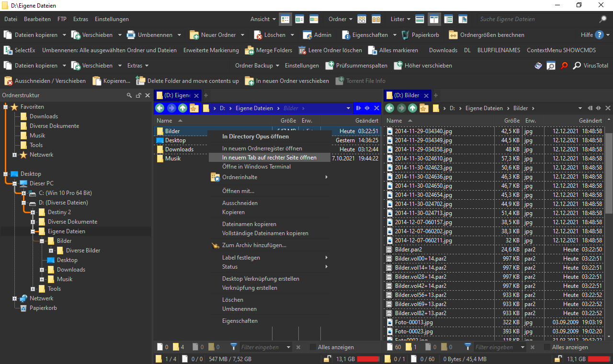613x364 pixels.
Task: Go back in left pane using green arrow
Action: pyautogui.click(x=160, y=108)
